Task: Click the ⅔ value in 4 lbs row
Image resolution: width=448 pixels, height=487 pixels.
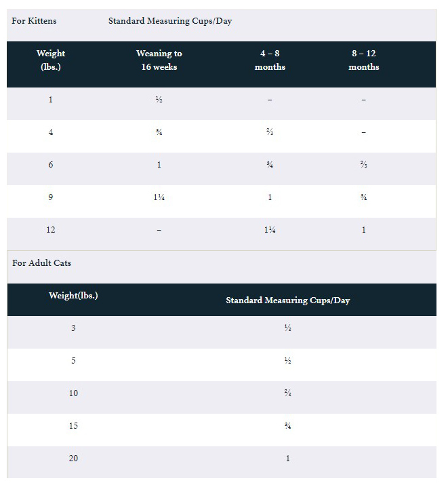Action: [270, 132]
